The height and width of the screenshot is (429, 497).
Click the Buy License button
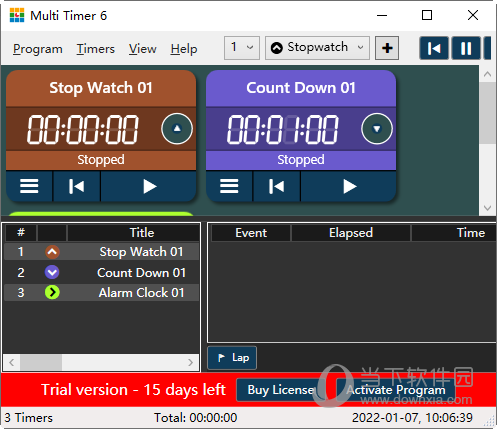point(281,390)
